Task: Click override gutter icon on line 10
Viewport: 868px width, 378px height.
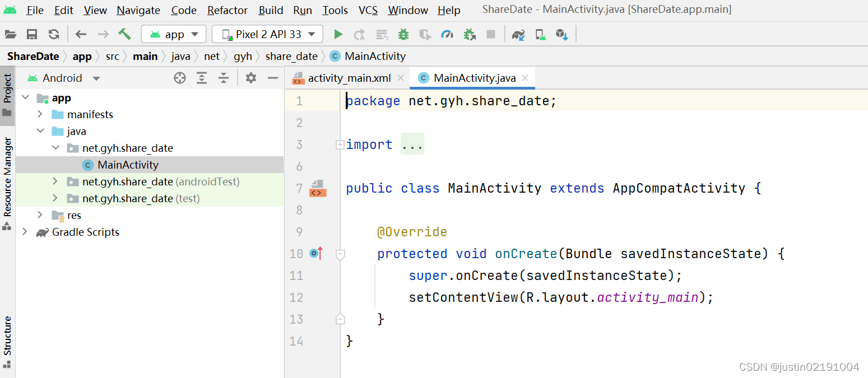Action: [x=316, y=254]
